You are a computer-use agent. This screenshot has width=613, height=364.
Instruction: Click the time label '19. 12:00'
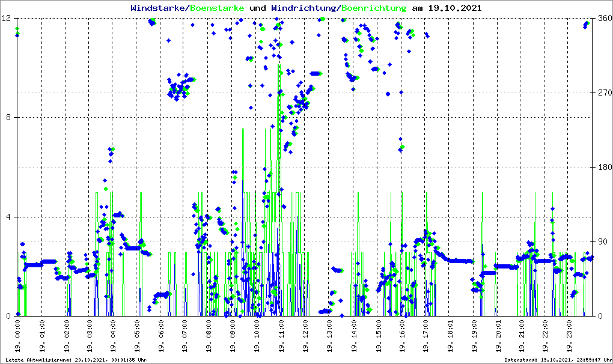click(305, 336)
